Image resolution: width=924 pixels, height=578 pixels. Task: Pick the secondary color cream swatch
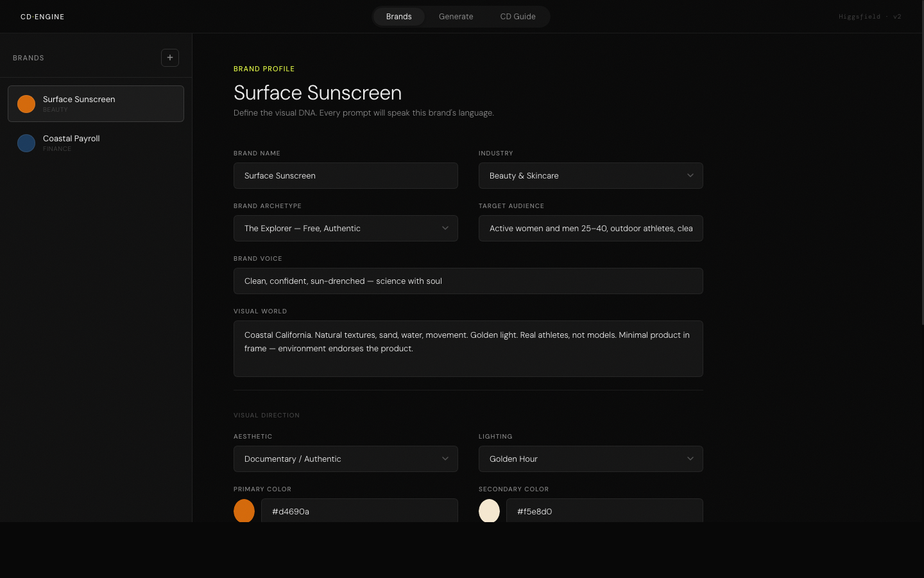489,511
